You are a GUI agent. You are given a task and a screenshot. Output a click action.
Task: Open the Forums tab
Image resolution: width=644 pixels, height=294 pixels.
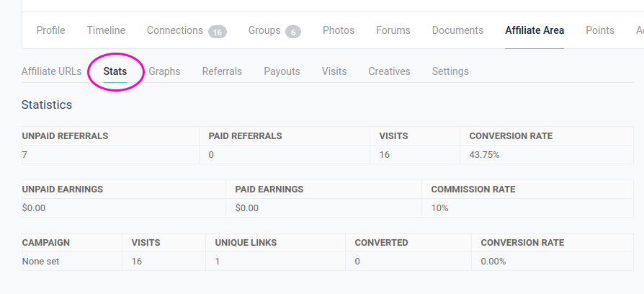click(393, 30)
